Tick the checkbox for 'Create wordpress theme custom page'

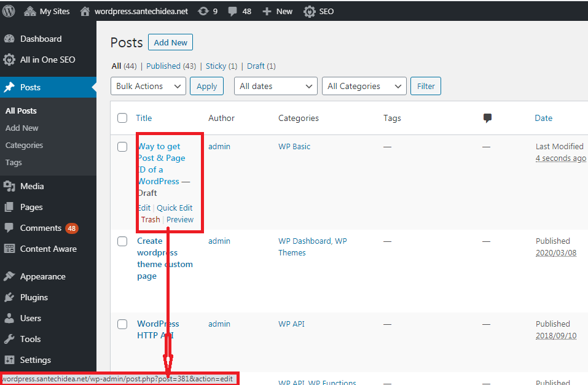[122, 241]
